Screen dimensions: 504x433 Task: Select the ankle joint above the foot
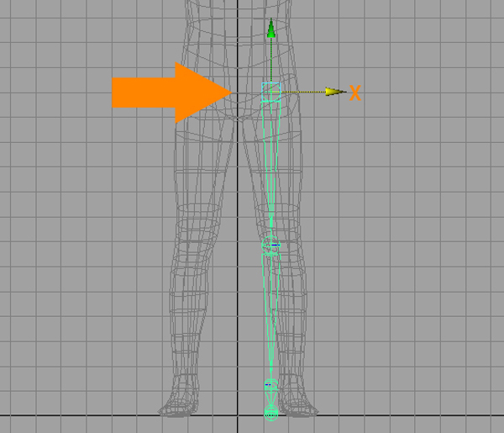271,384
